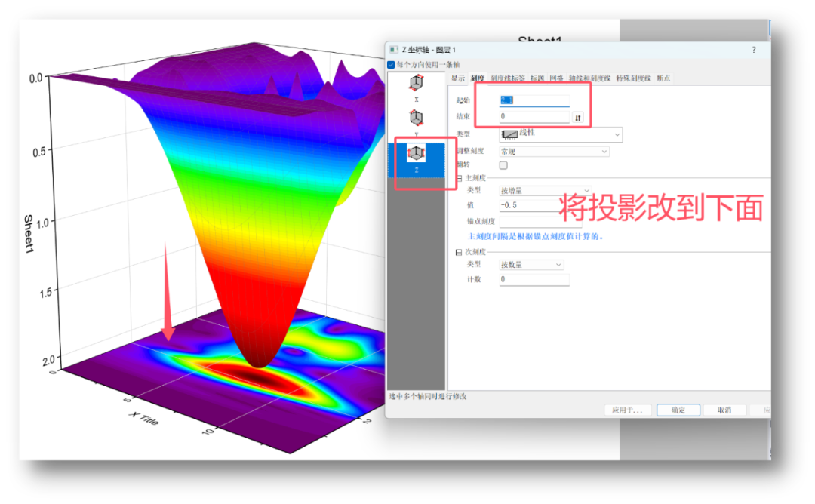Switch to the 断点 tab
This screenshot has width=815, height=504.
[663, 78]
